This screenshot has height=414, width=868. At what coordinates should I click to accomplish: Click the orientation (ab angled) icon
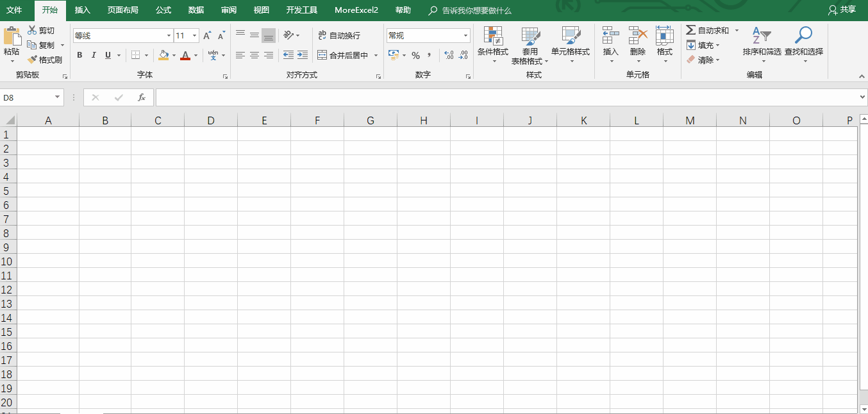(288, 35)
